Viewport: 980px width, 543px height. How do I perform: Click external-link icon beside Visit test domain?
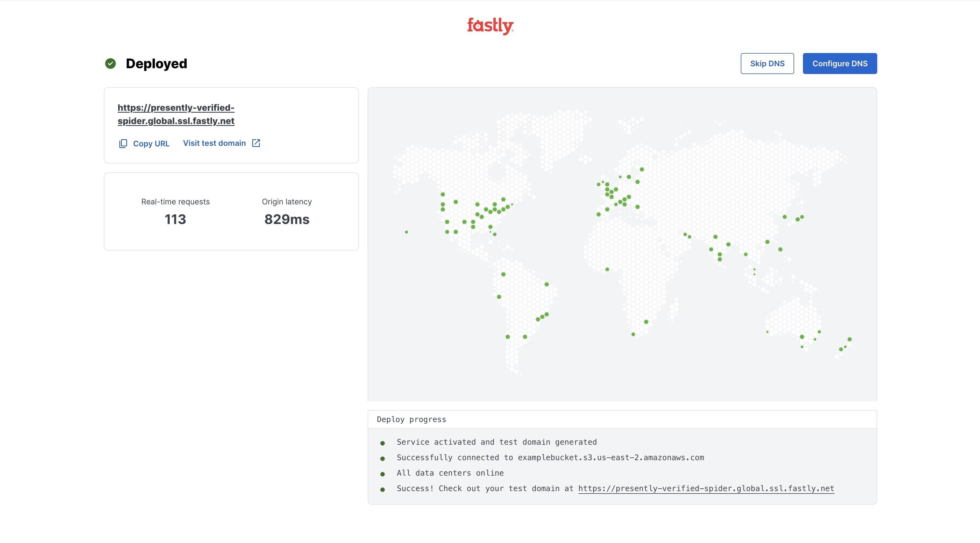click(x=256, y=143)
